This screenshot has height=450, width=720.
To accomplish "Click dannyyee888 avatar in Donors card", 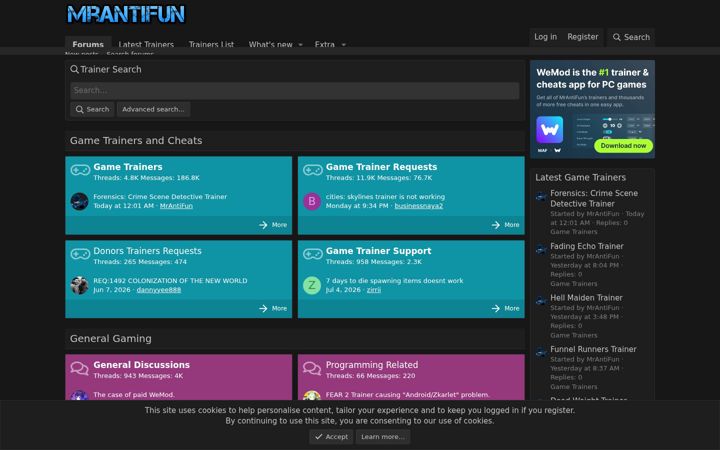I will click(79, 285).
